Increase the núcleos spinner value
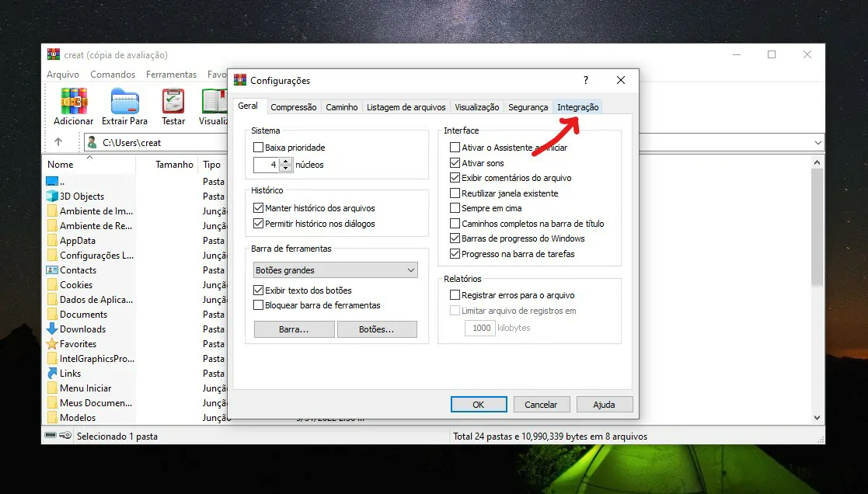This screenshot has width=868, height=494. click(x=286, y=161)
